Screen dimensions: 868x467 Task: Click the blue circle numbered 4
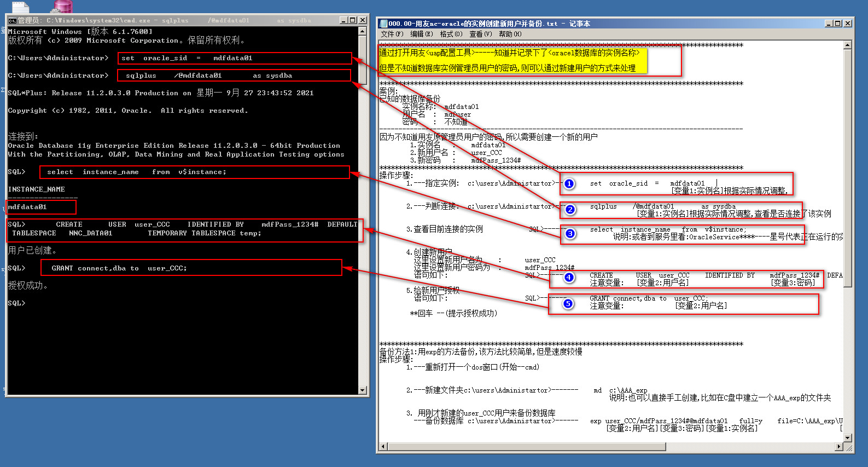coord(569,277)
